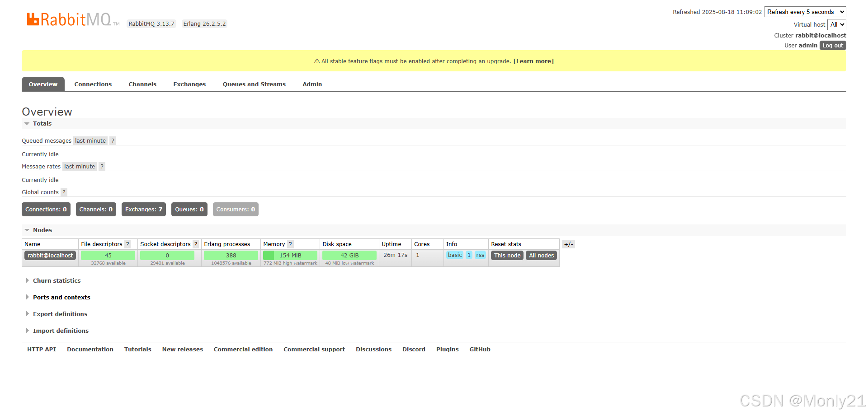Open Queues and Streams tab
The height and width of the screenshot is (415, 868).
pyautogui.click(x=254, y=84)
